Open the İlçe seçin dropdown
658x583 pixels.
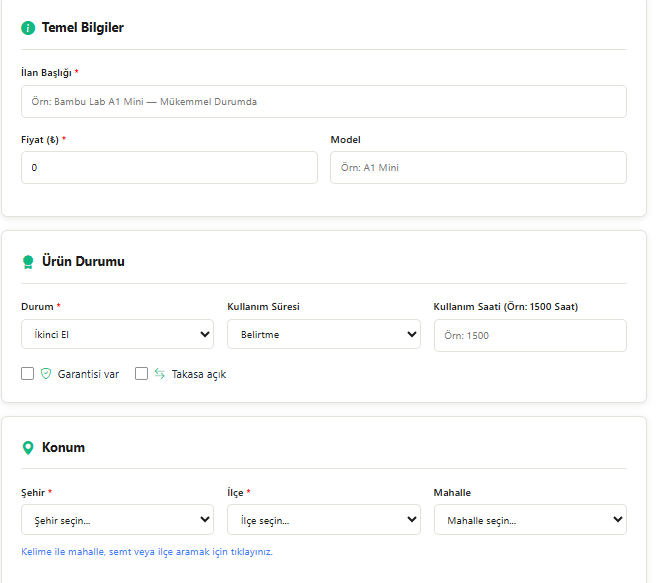click(324, 520)
